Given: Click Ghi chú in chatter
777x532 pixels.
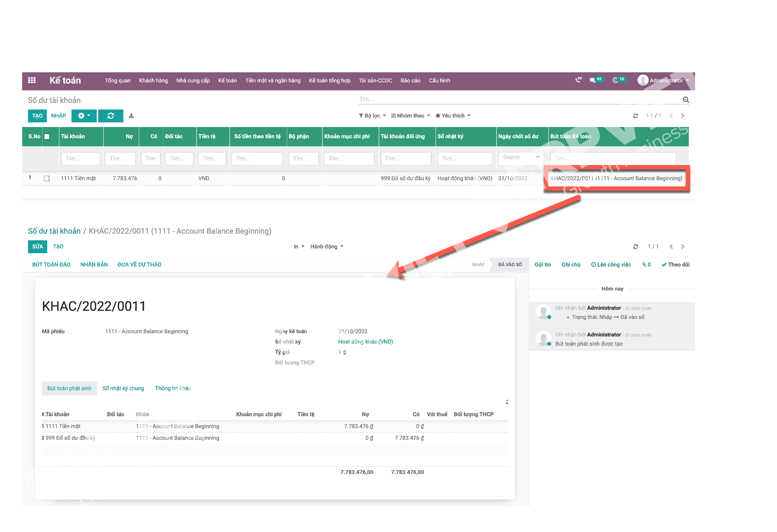Looking at the screenshot, I should (x=571, y=265).
